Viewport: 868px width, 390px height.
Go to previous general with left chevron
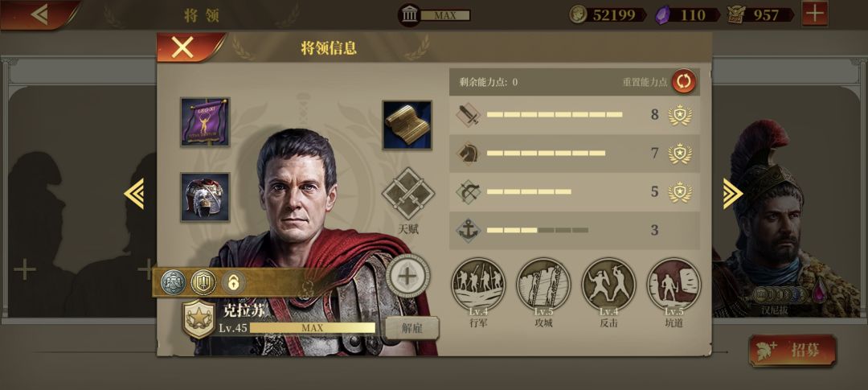click(134, 193)
